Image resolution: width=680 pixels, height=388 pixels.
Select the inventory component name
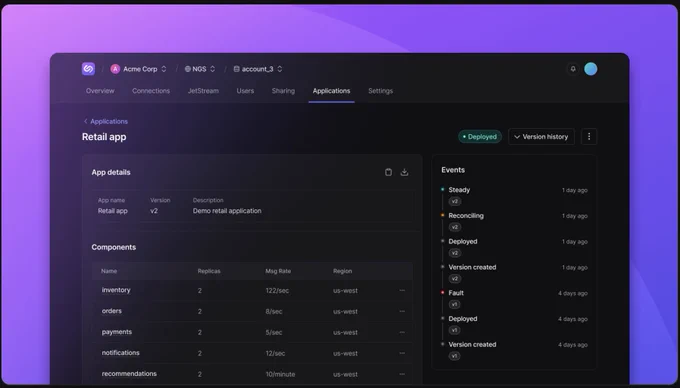point(116,290)
